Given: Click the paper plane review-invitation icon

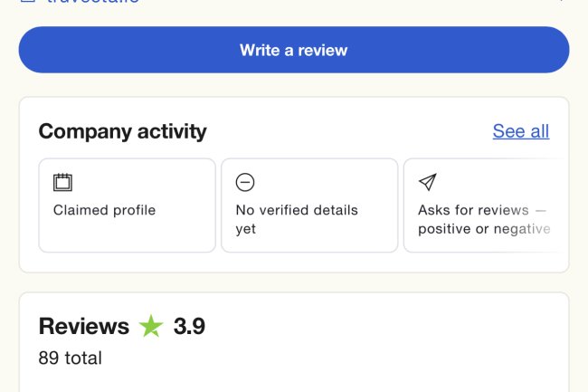Looking at the screenshot, I should 427,182.
